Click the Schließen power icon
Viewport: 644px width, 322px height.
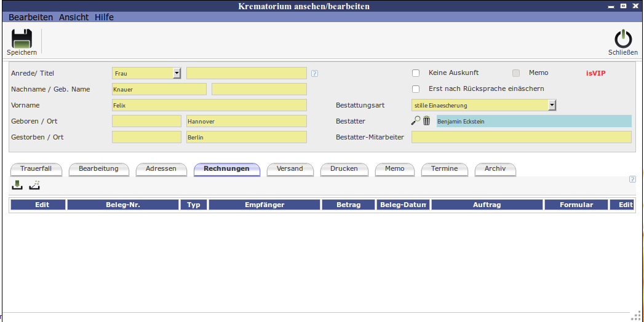point(622,39)
